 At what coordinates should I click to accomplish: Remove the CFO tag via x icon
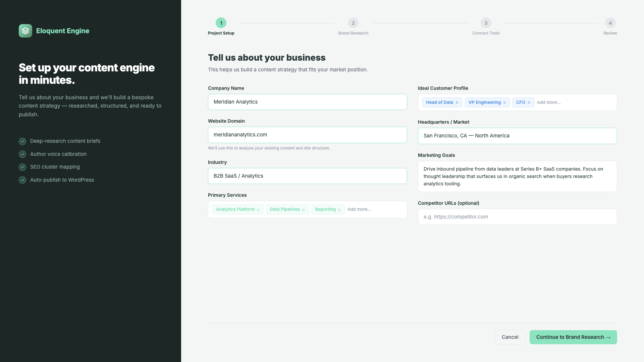coord(529,103)
